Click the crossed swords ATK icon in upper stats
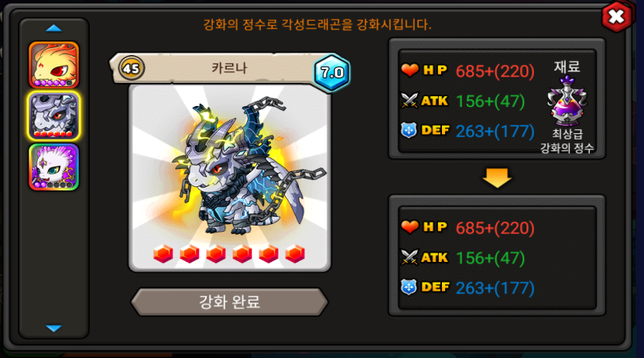This screenshot has width=644, height=358. pyautogui.click(x=409, y=100)
